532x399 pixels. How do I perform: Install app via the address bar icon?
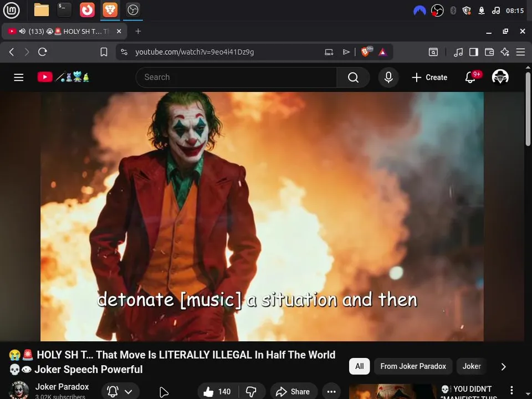click(329, 52)
